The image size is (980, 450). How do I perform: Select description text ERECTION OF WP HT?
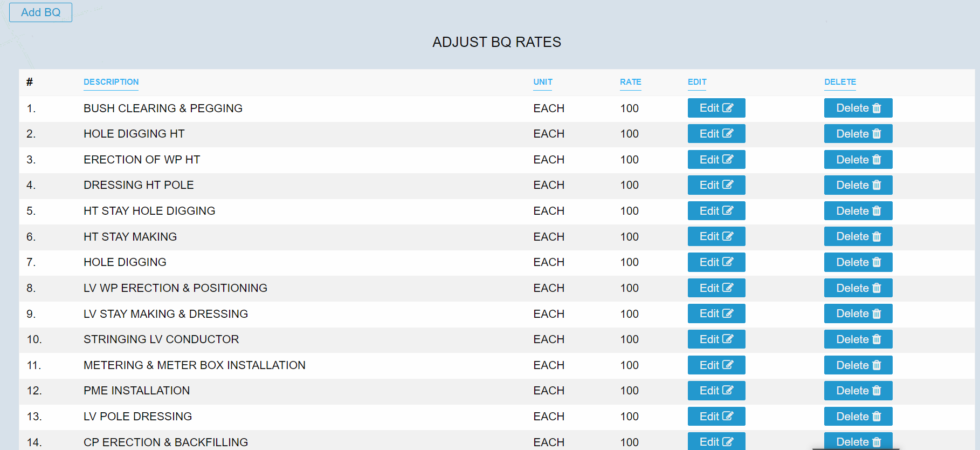(x=142, y=160)
